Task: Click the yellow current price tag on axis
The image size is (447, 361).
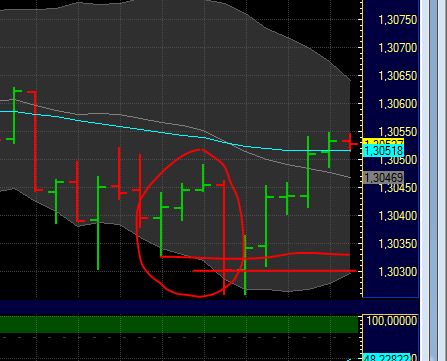Action: (383, 142)
